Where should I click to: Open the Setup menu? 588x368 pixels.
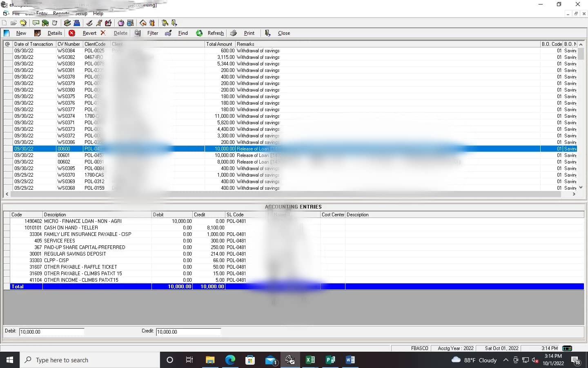[x=81, y=13]
